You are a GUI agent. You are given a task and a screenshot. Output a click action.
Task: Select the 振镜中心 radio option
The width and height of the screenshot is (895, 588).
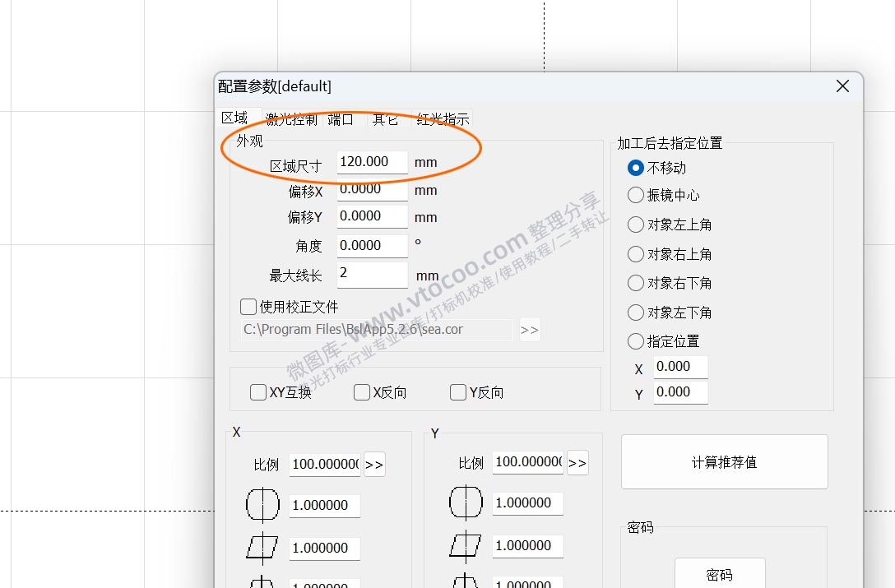635,195
